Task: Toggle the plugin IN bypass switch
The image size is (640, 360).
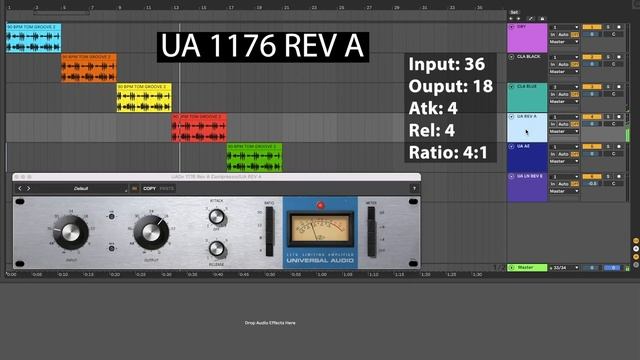Action: 134,189
